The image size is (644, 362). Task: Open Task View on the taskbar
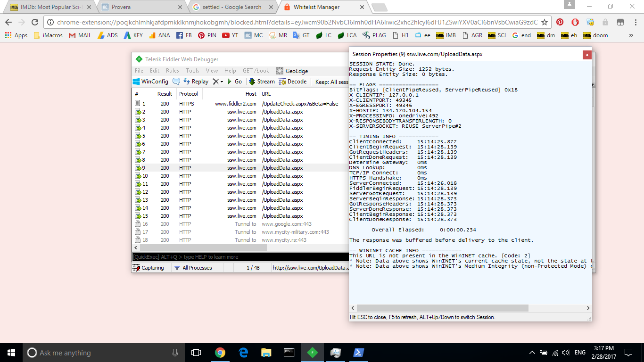pyautogui.click(x=196, y=353)
